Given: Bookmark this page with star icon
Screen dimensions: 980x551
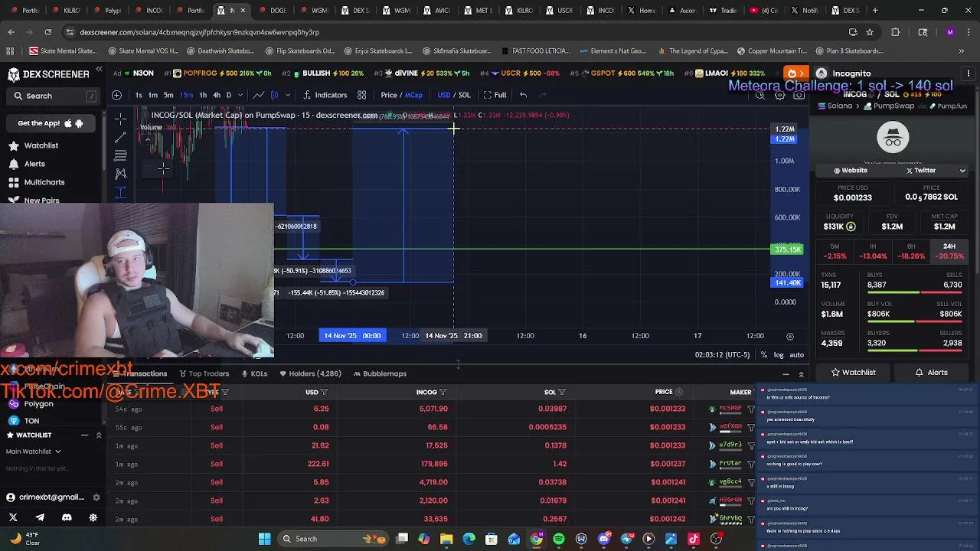Looking at the screenshot, I should (x=870, y=32).
